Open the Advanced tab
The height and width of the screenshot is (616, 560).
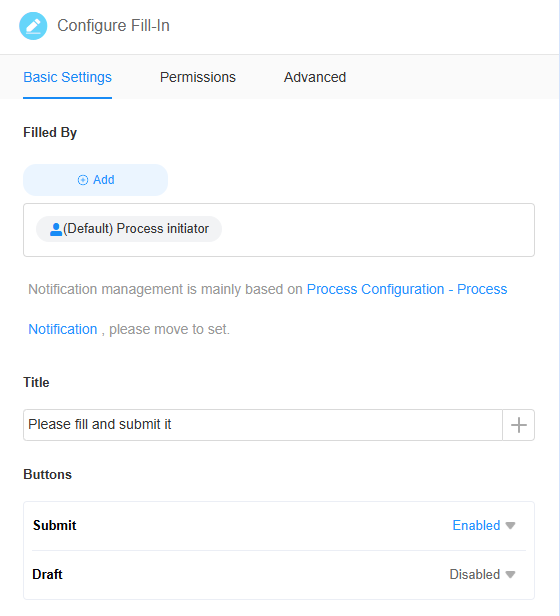(x=315, y=77)
